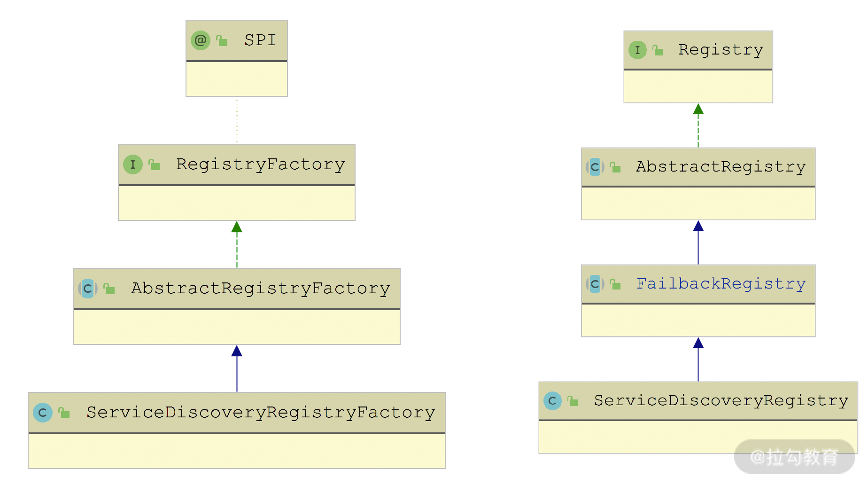Click the class icon on ServiceDiscoveryRegistryFactory
The image size is (868, 485).
coord(43,413)
